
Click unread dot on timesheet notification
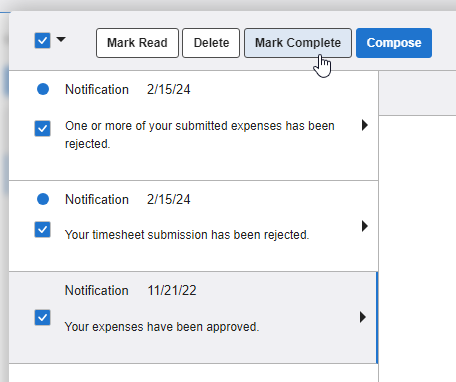point(43,199)
